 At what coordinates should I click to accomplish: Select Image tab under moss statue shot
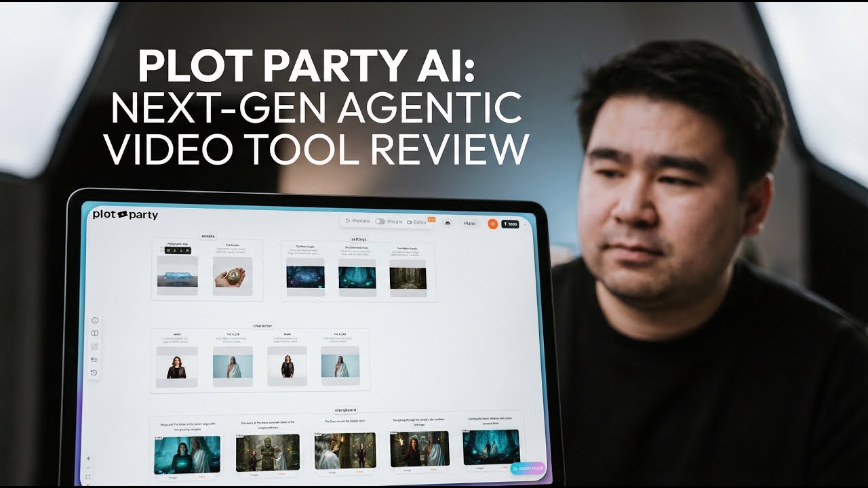click(254, 475)
